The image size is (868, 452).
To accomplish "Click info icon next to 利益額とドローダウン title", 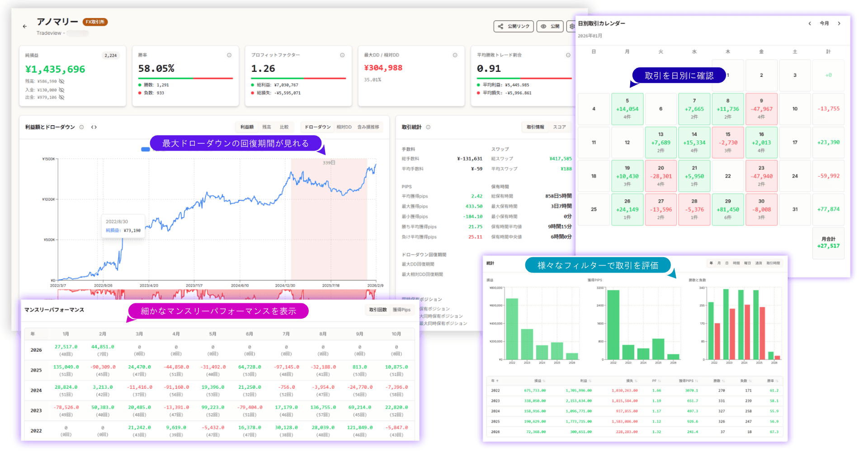I will tap(82, 127).
